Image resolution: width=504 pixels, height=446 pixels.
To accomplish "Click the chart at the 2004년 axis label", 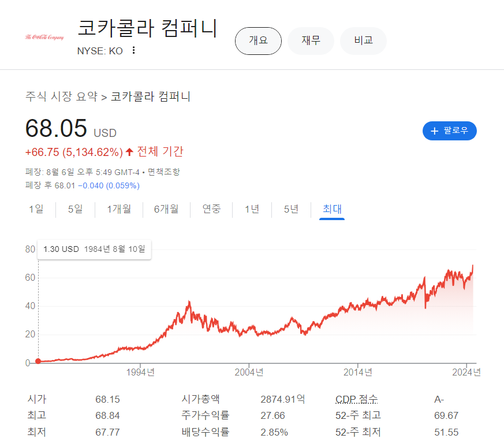I will pyautogui.click(x=249, y=373).
